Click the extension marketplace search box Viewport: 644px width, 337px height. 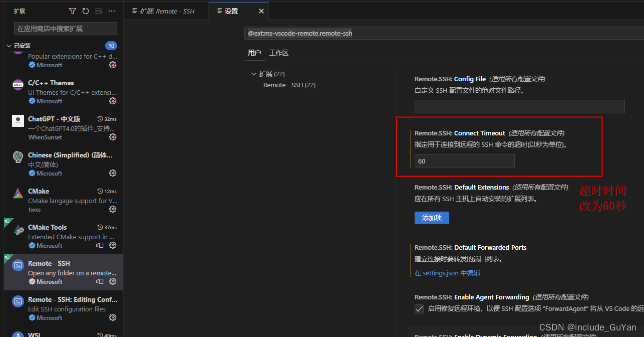[66, 29]
